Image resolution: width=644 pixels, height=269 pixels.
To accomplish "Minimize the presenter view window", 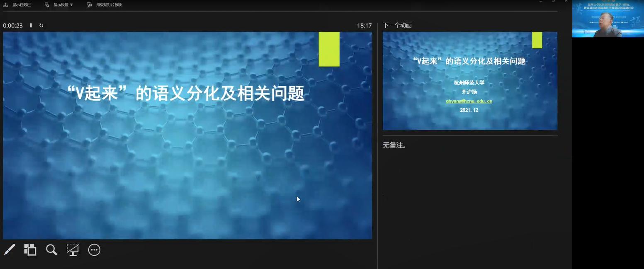I will [x=541, y=2].
